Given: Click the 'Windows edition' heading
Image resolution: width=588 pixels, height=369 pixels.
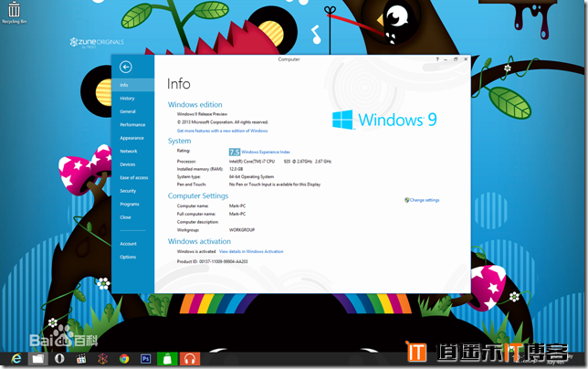Looking at the screenshot, I should click(x=195, y=105).
